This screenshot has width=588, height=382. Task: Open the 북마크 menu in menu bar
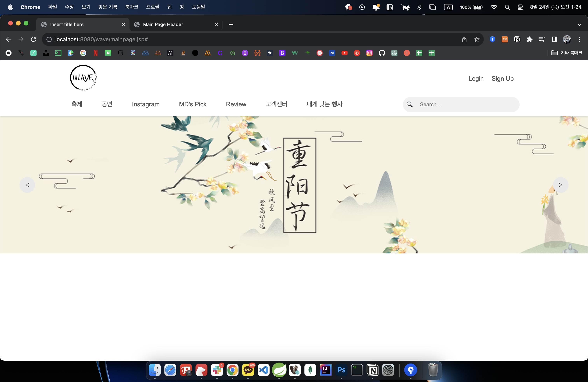click(131, 7)
